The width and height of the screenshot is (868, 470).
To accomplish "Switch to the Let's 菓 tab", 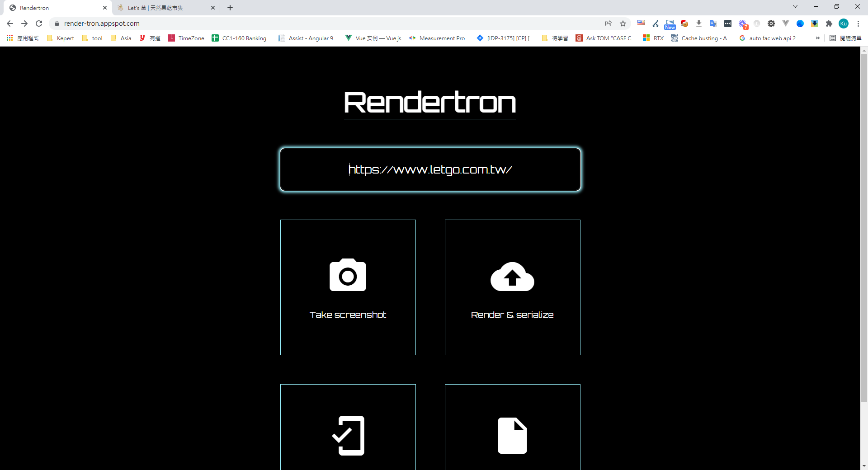I will click(x=163, y=8).
